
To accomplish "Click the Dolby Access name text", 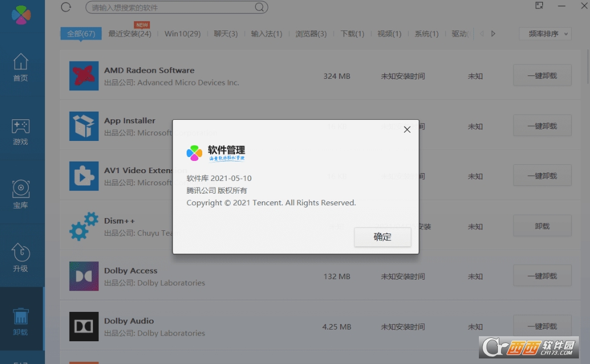I will pos(131,270).
